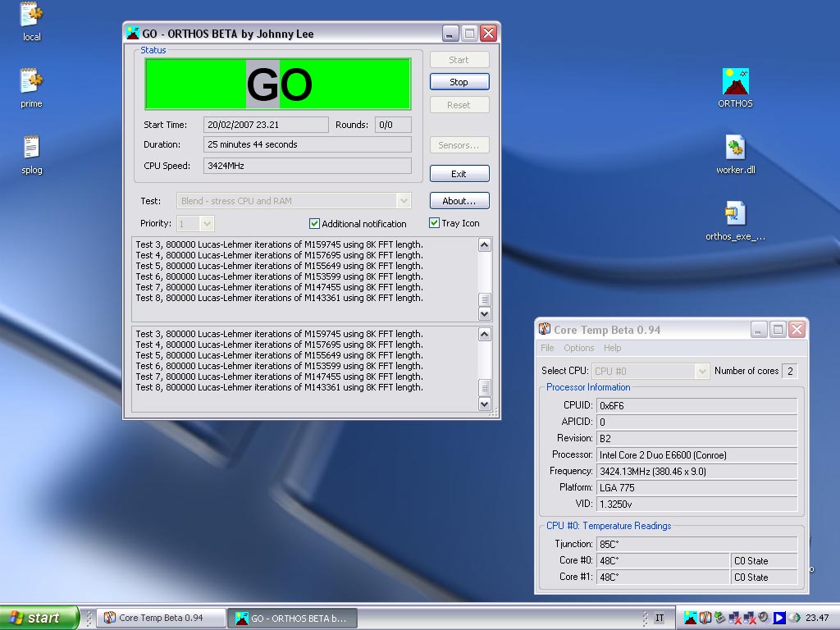Click the greyed Start button in ORTHOS
The height and width of the screenshot is (630, 840).
[x=459, y=59]
